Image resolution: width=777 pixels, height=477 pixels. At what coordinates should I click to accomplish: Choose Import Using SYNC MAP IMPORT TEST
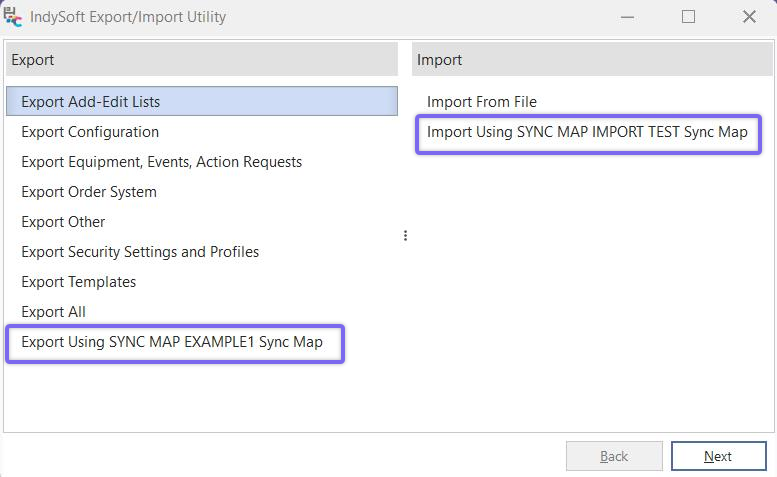click(587, 132)
